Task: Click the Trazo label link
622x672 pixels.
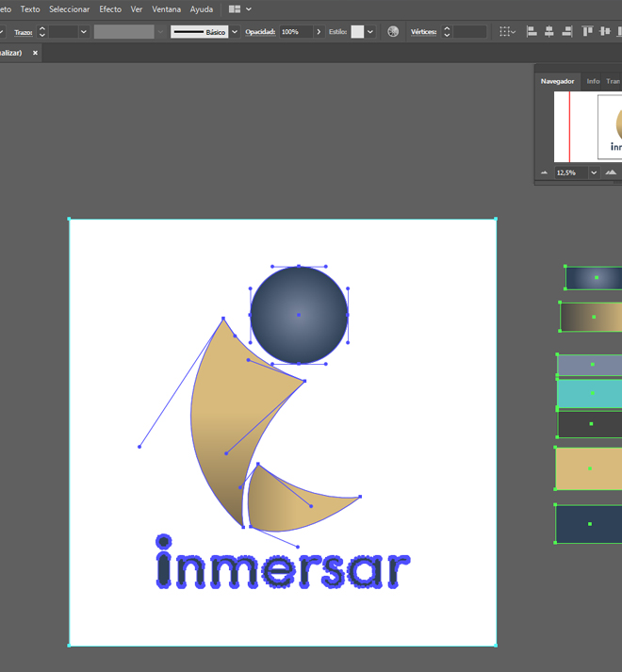Action: (24, 31)
